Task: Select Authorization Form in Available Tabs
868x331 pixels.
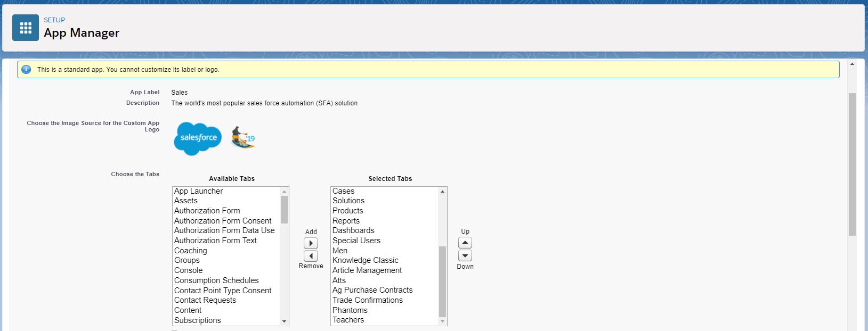Action: [226, 211]
